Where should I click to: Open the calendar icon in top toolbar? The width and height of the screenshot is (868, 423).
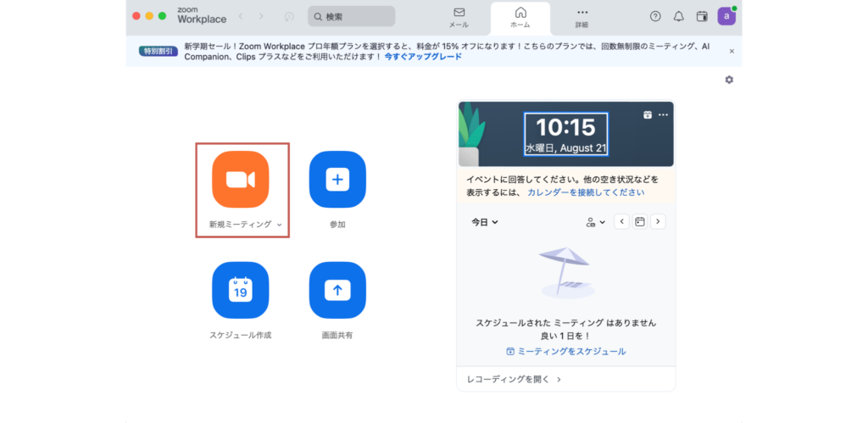point(702,16)
